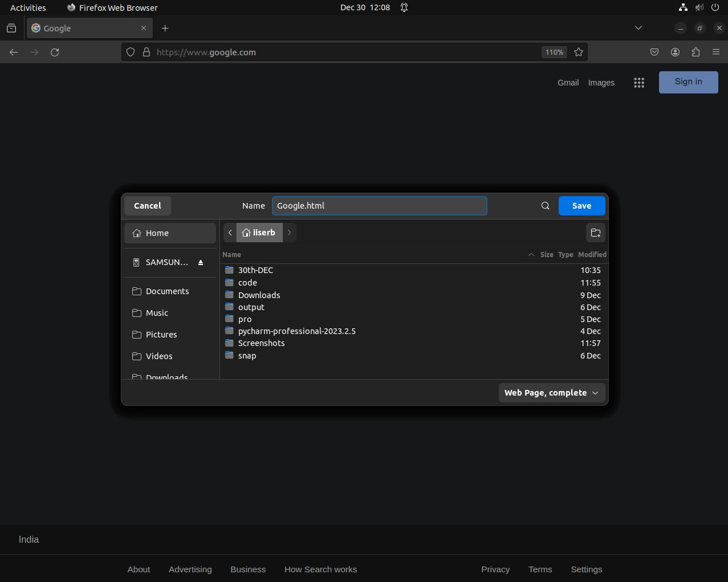The width and height of the screenshot is (728, 582).
Task: Open the Web Page, complete format dropdown
Action: 551,393
